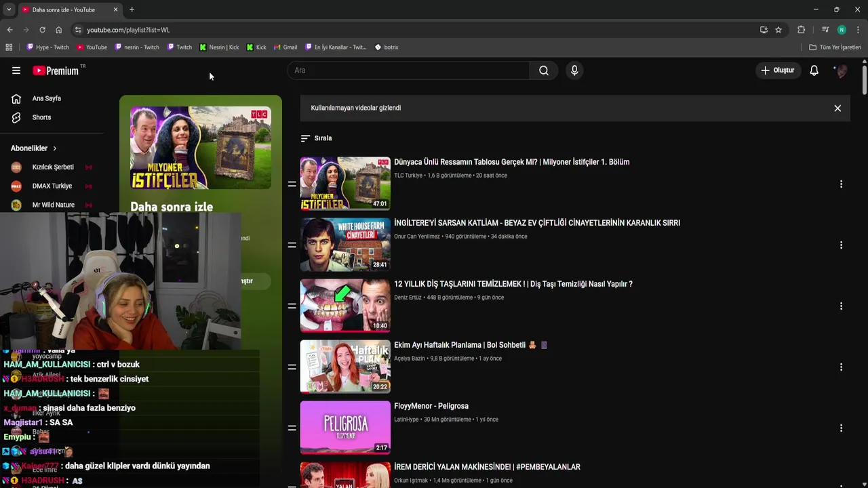Start voice search with microphone icon

click(574, 70)
